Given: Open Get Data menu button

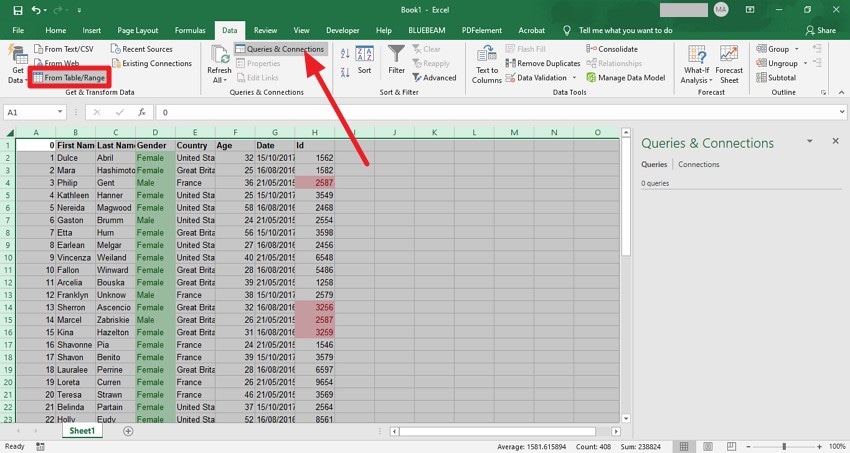Looking at the screenshot, I should 18,65.
